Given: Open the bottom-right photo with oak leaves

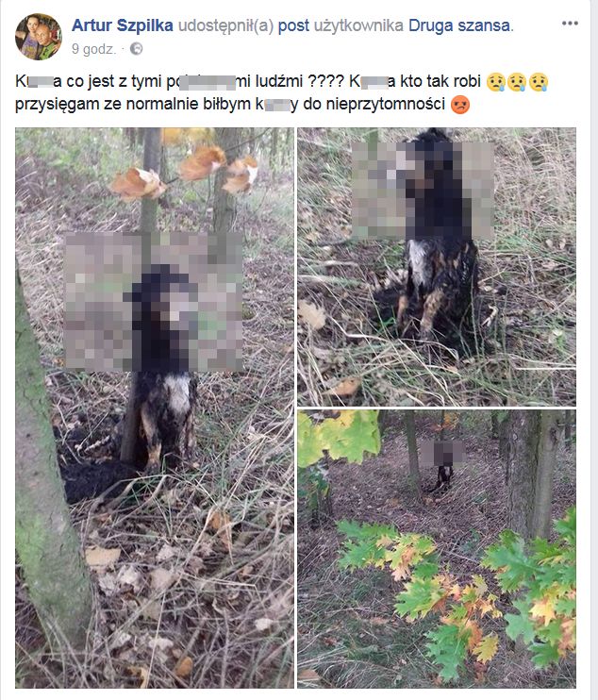Looking at the screenshot, I should pos(437,549).
